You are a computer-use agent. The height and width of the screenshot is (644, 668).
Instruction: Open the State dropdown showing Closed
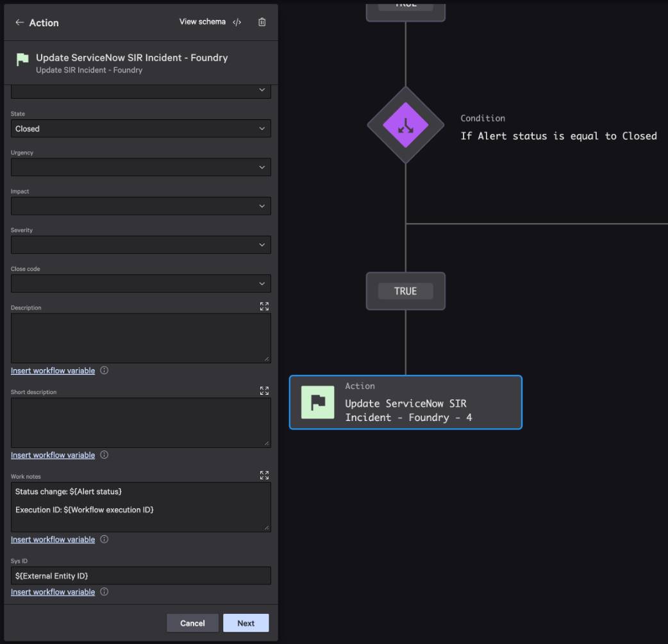point(140,129)
